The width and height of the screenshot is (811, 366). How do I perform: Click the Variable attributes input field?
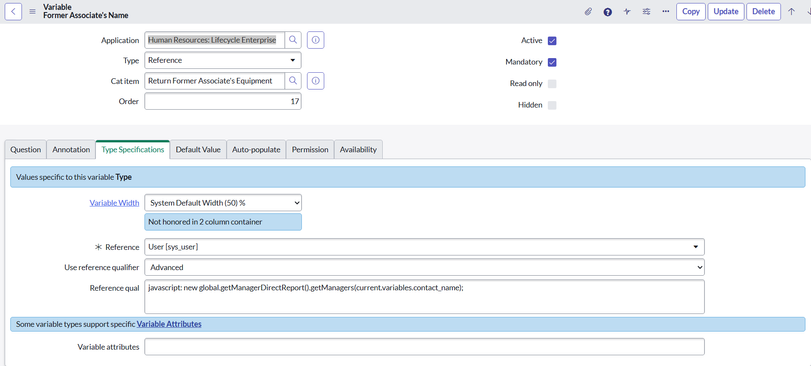click(x=424, y=347)
